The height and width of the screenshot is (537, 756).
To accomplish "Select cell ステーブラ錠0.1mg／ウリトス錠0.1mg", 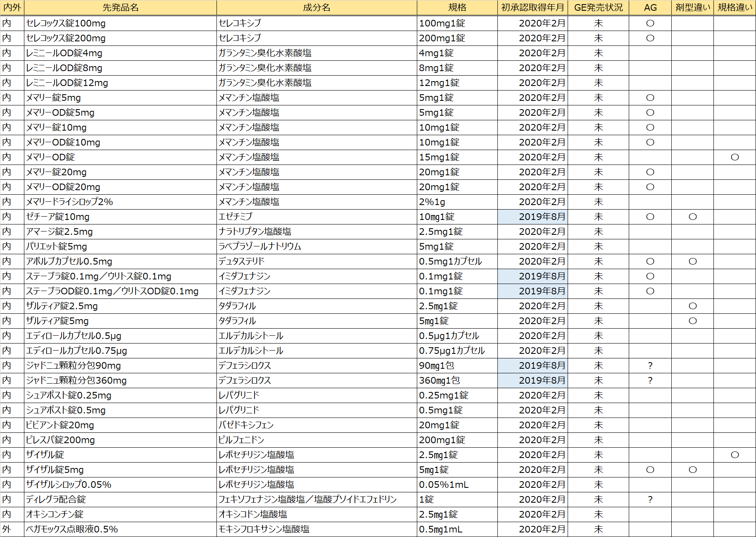I will [120, 276].
